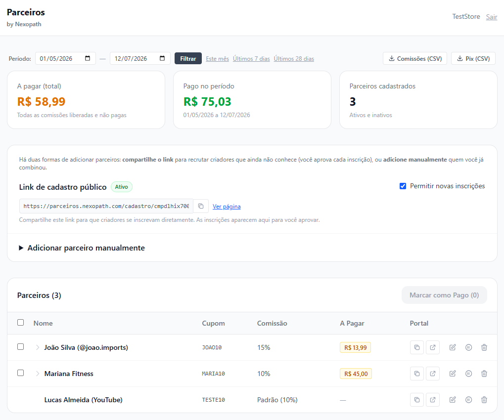The width and height of the screenshot is (504, 420).
Task: Filter by Últimos 7 dias
Action: [251, 59]
